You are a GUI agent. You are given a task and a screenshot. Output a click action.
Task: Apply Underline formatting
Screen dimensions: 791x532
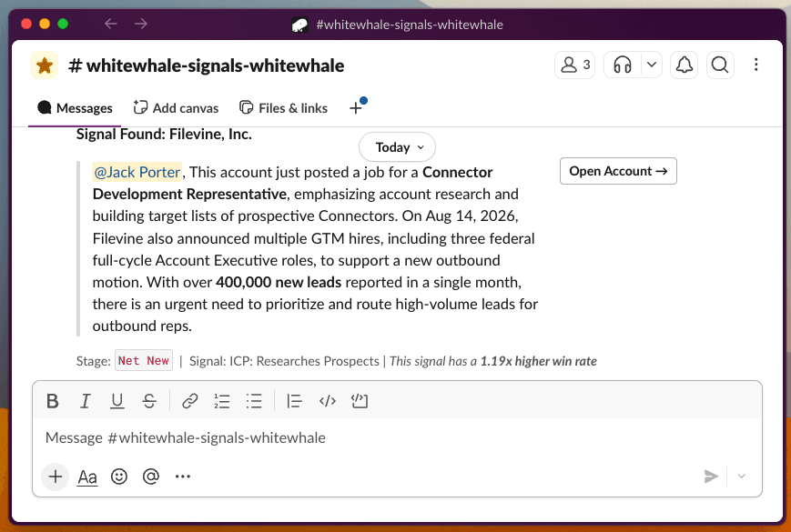click(x=117, y=402)
